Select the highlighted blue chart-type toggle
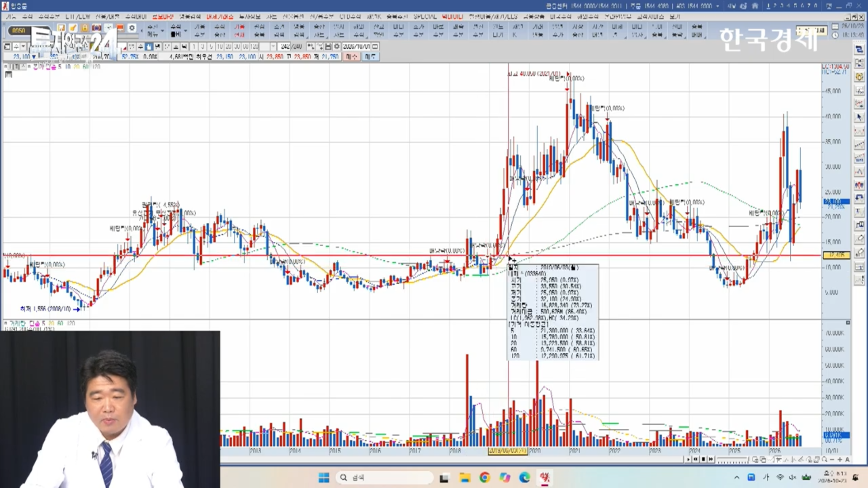Screen dimensions: 868x488 149,46
